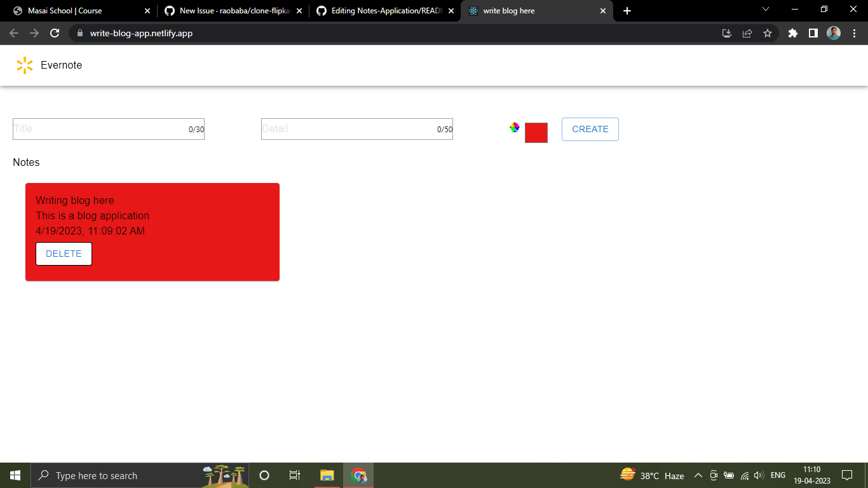This screenshot has height=488, width=868.
Task: Focus the Title input field
Action: pyautogui.click(x=109, y=129)
